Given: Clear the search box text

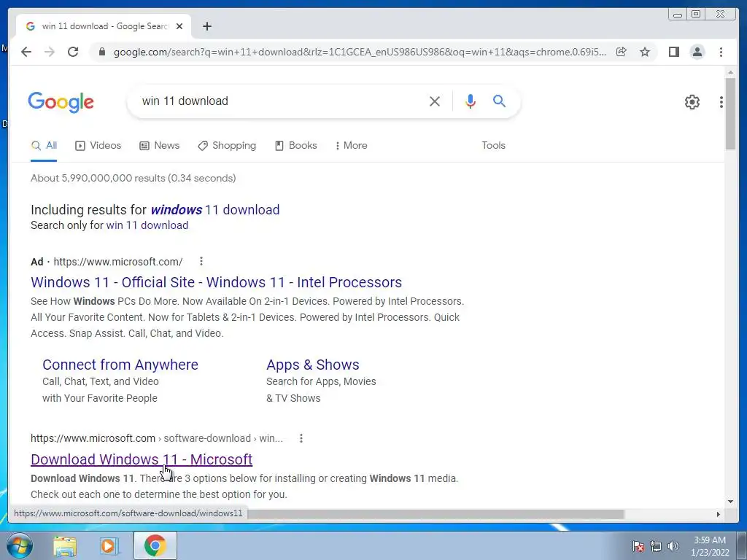Looking at the screenshot, I should (435, 101).
